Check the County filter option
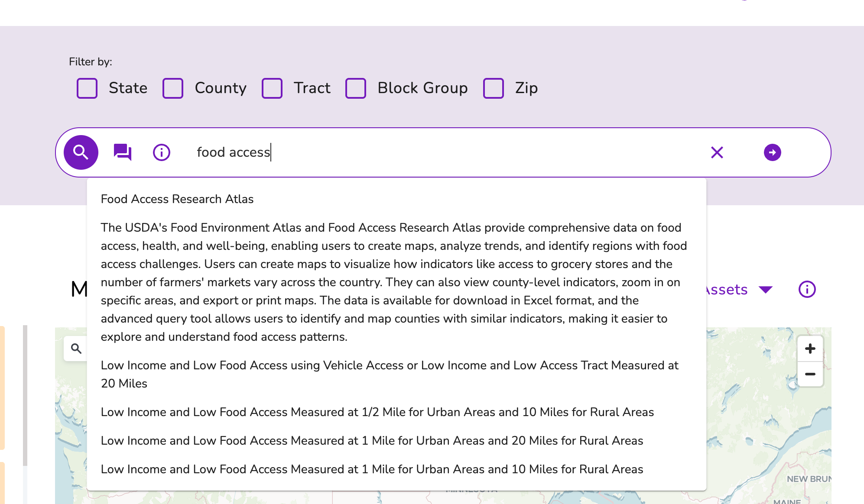 coord(173,88)
